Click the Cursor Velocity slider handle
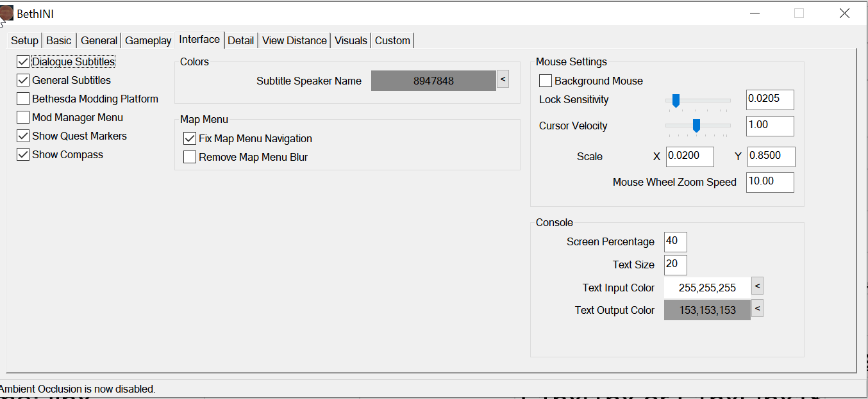This screenshot has width=868, height=399. click(696, 126)
